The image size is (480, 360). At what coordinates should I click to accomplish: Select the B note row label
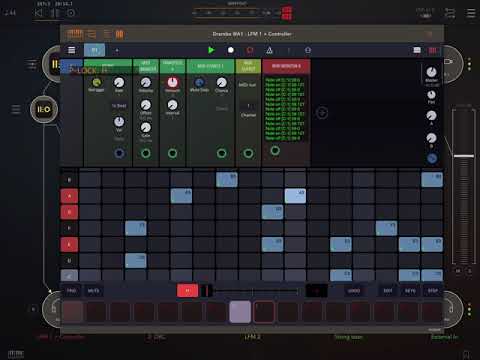click(69, 180)
